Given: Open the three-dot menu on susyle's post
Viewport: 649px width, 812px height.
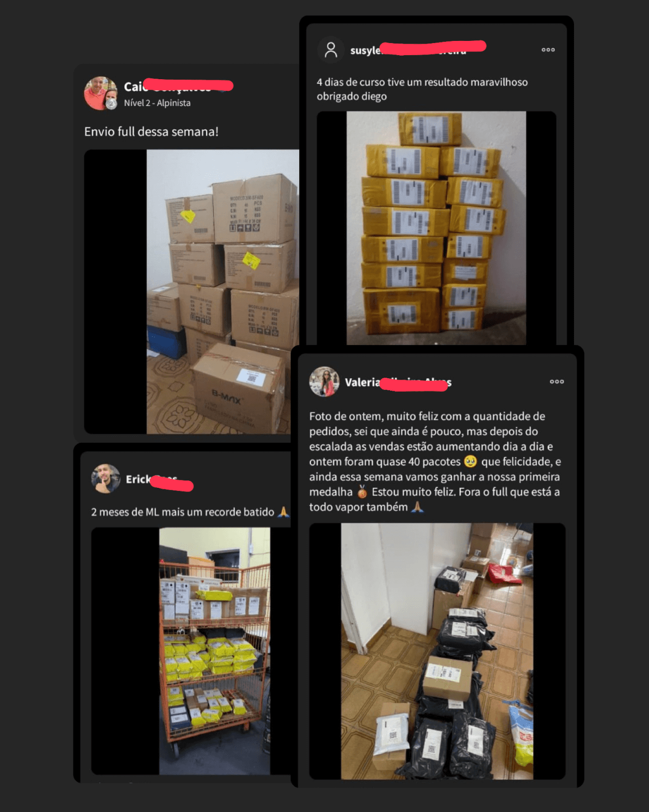Looking at the screenshot, I should (548, 50).
